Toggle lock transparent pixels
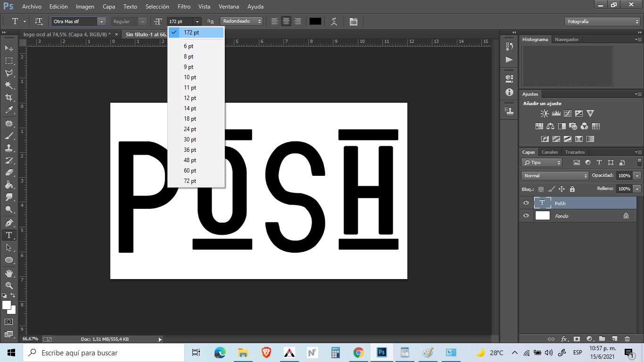The width and height of the screenshot is (644, 362). click(x=541, y=189)
